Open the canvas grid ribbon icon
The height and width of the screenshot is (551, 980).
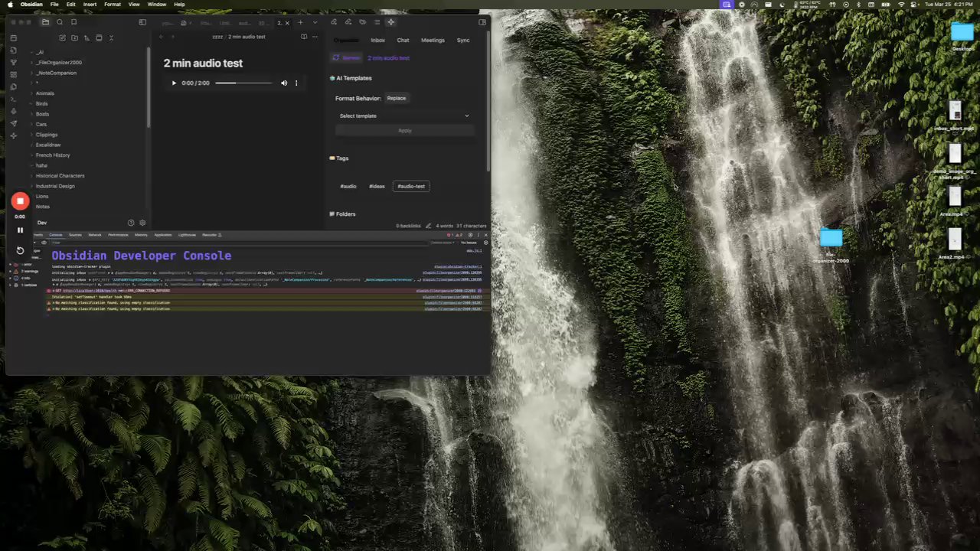coord(14,74)
